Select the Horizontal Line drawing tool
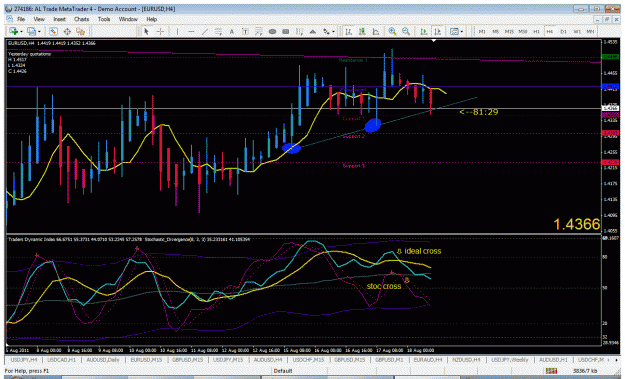 [191, 31]
